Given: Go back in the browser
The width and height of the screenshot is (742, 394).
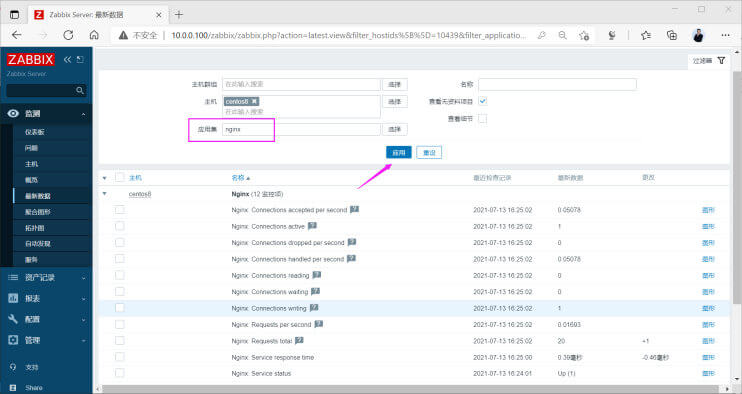Looking at the screenshot, I should pos(17,35).
